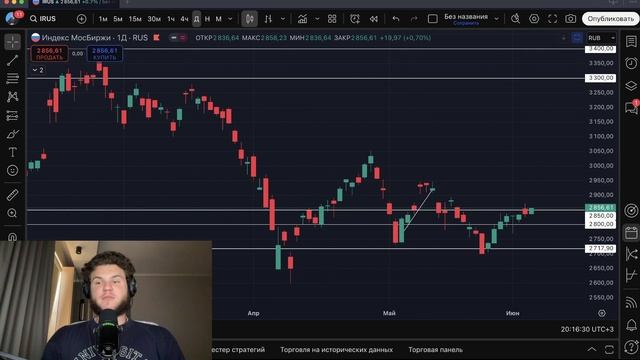Open the help center question icon
The image size is (640, 360).
631,347
